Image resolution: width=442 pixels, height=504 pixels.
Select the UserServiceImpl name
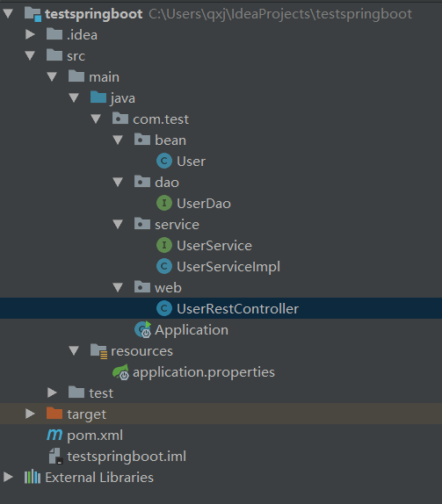coord(228,268)
